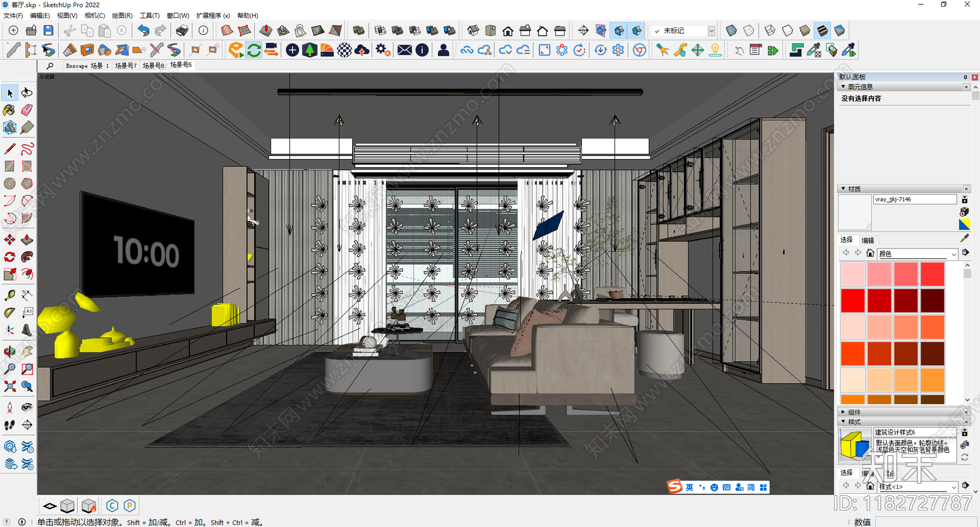Click the cloud upload icon

coord(362,50)
